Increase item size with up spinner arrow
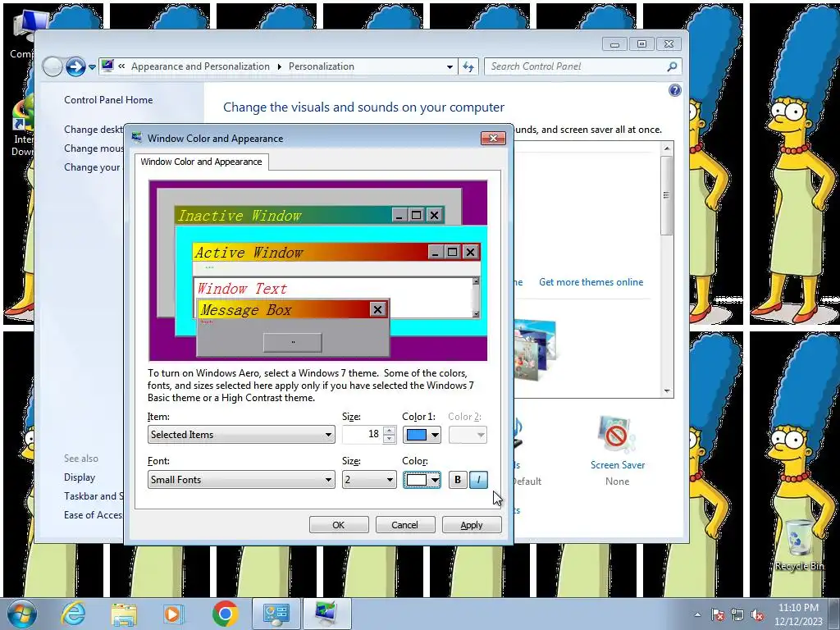840x630 pixels. 390,430
